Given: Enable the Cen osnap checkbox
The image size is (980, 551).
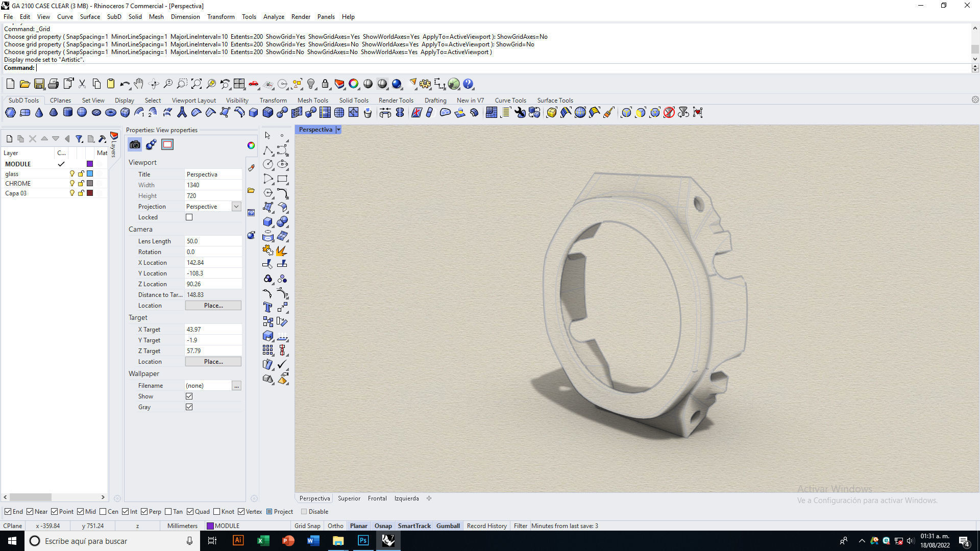Looking at the screenshot, I should [103, 512].
